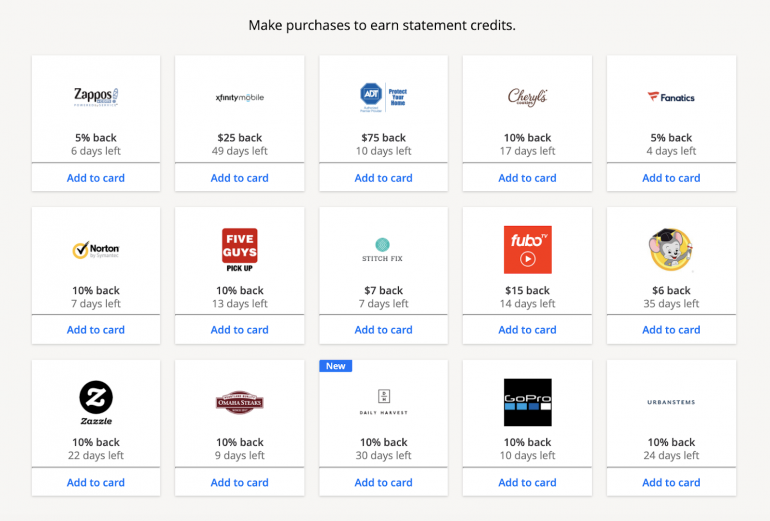Add the Daily Harvest offer to card
The width and height of the screenshot is (770, 521).
[384, 483]
